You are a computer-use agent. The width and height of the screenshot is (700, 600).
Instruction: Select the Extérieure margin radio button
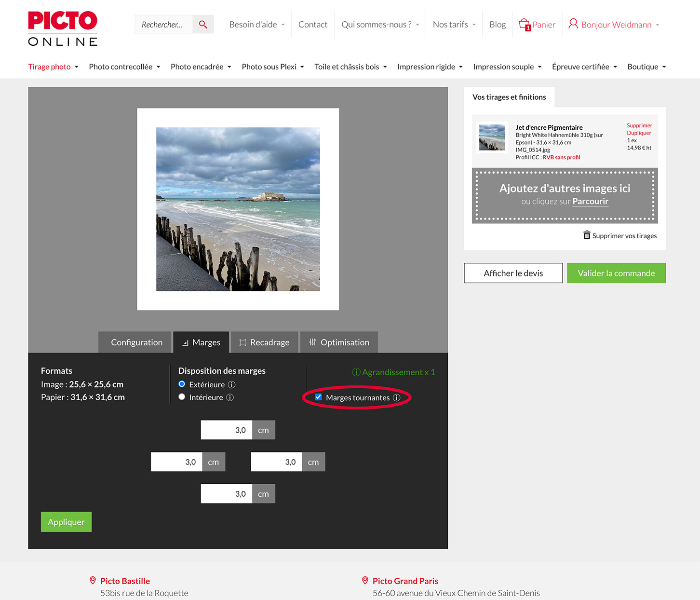(x=182, y=384)
